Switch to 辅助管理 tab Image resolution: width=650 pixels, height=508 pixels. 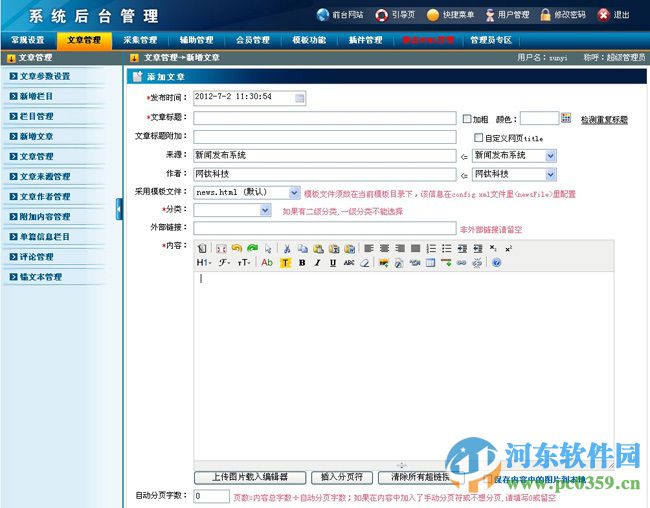click(x=196, y=40)
